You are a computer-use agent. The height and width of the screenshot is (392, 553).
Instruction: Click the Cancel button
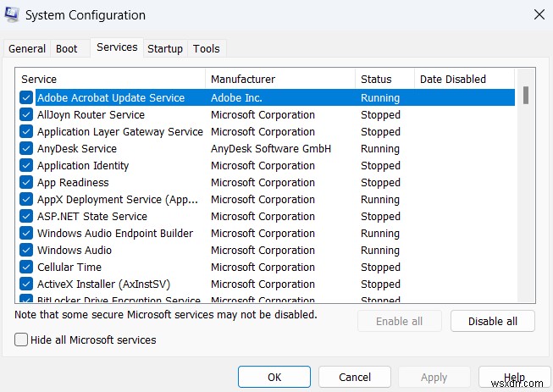click(x=355, y=377)
